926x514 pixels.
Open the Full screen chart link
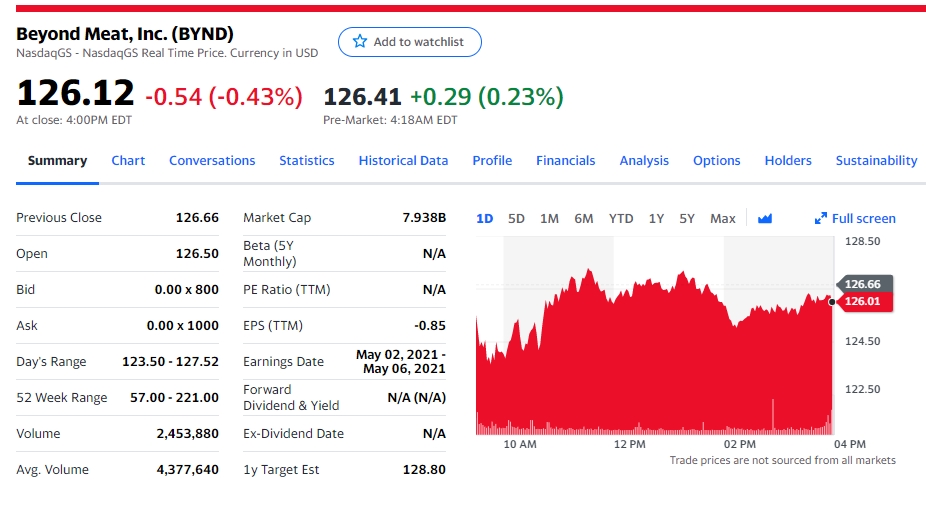pos(855,219)
